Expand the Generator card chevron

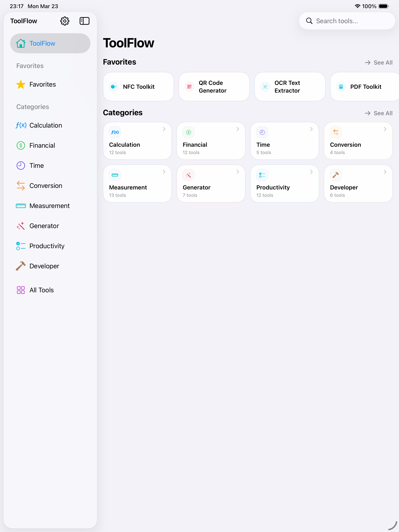238,172
